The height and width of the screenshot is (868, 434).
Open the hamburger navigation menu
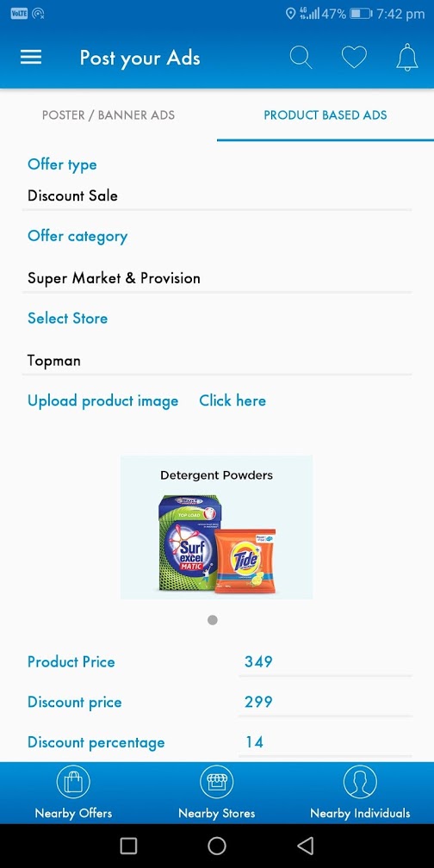click(x=31, y=58)
